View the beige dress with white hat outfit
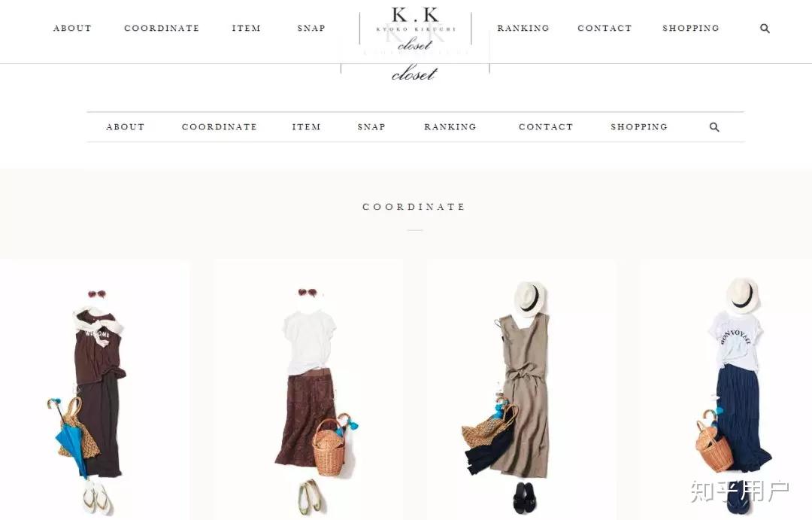This screenshot has width=812, height=520. [x=522, y=390]
